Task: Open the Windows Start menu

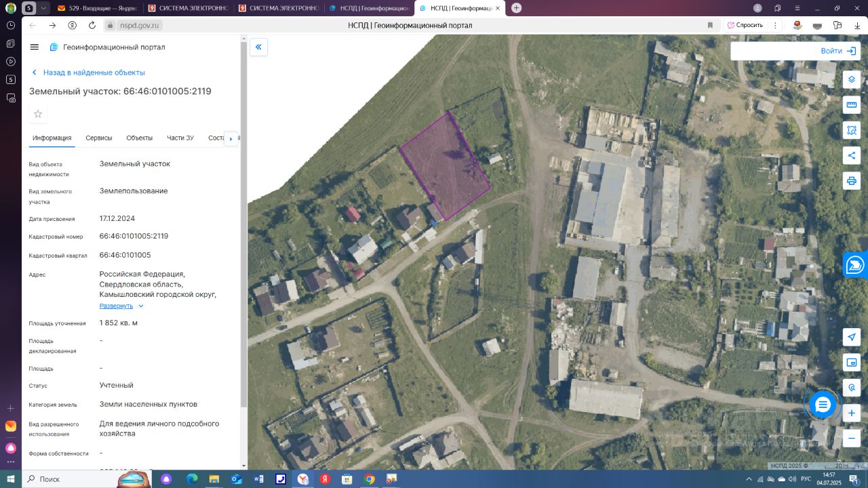Action: tap(10, 479)
